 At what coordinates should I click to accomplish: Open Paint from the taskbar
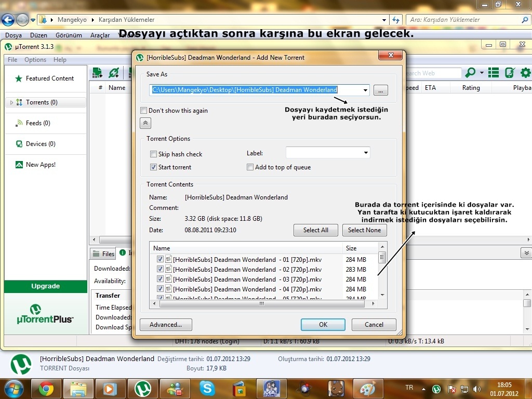point(368,389)
